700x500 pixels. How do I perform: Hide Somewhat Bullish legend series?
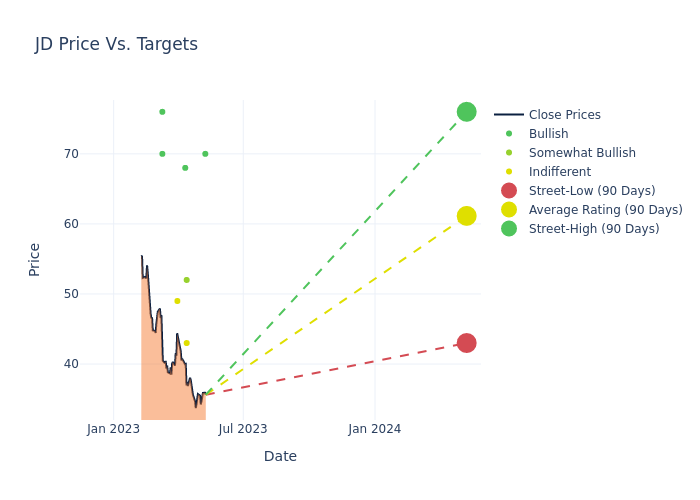click(582, 153)
